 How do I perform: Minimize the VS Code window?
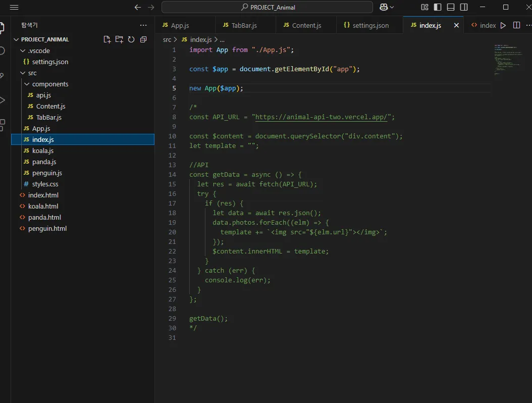(x=483, y=7)
